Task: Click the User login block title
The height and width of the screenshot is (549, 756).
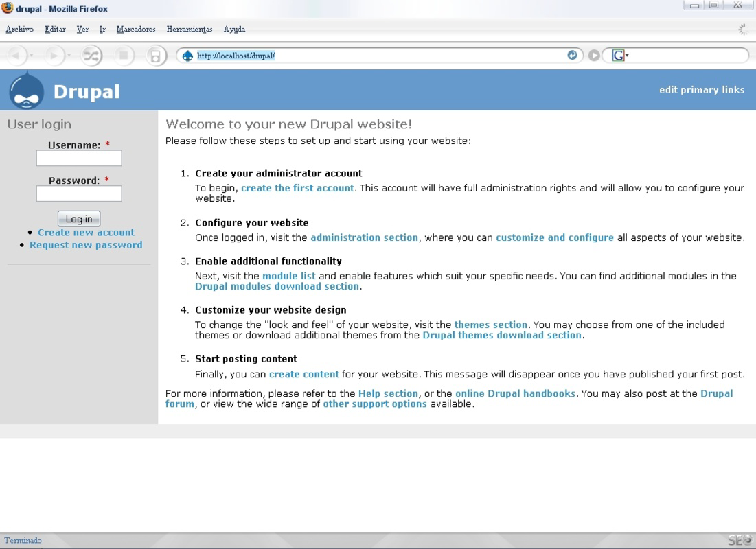Action: pyautogui.click(x=39, y=124)
